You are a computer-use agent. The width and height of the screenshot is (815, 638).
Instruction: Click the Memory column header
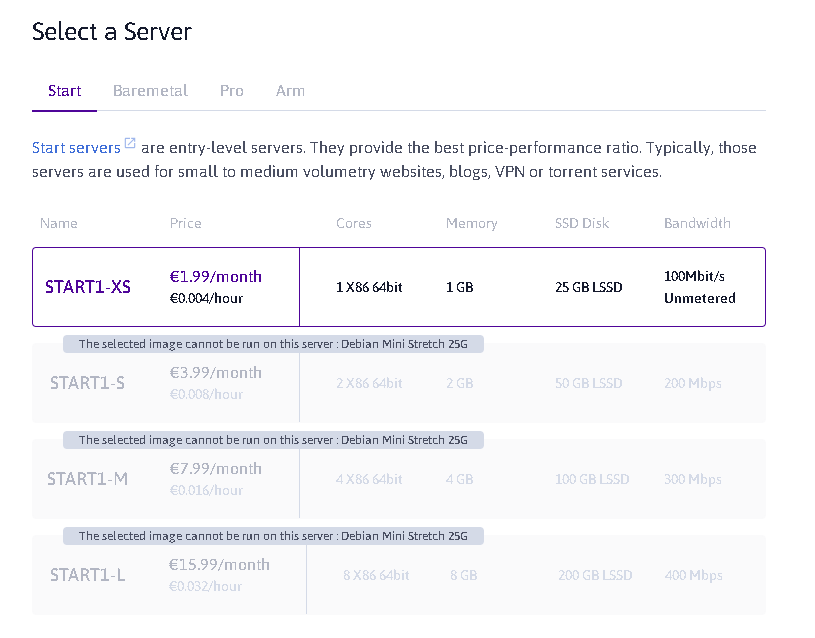[471, 223]
